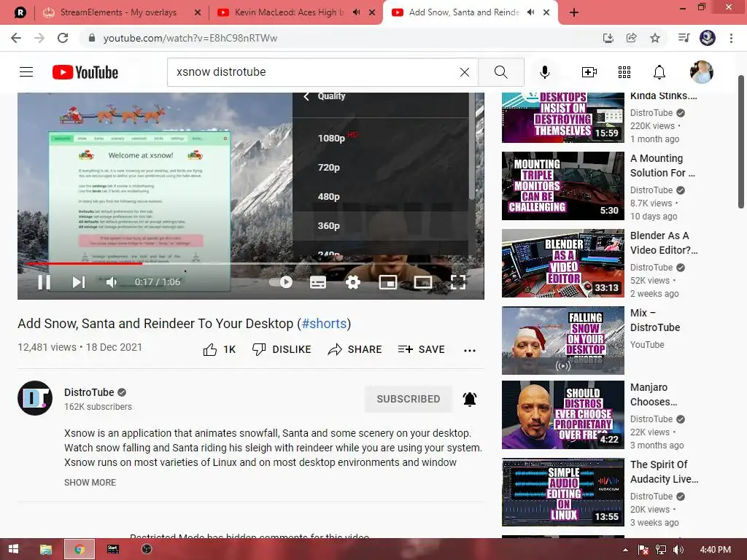747x560 pixels.
Task: Type in the YouTube search field
Action: tap(314, 72)
